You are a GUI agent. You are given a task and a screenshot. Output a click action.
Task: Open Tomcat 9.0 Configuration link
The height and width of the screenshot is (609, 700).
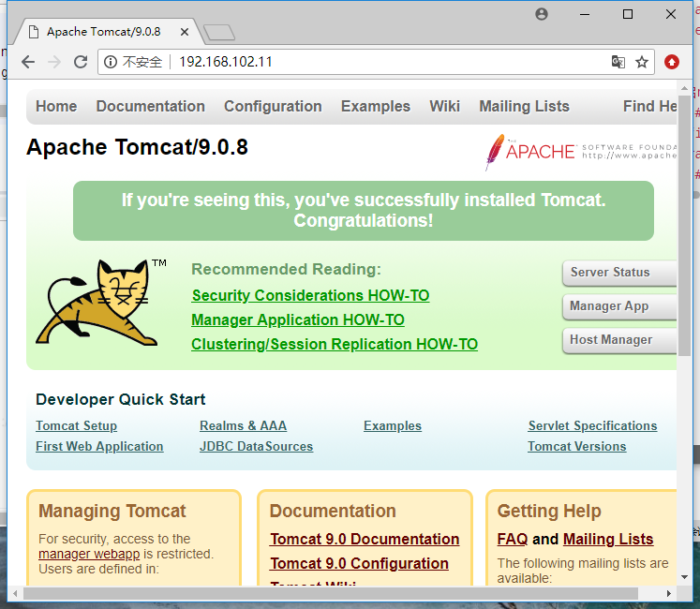[x=359, y=563]
